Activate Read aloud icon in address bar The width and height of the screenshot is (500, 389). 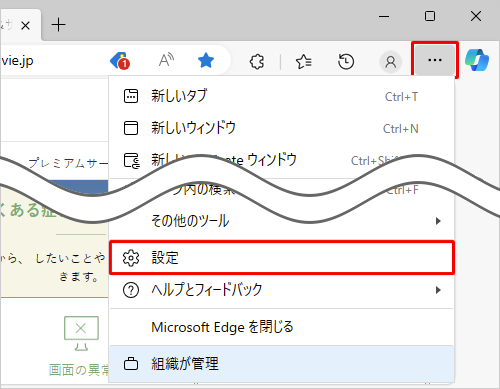166,60
